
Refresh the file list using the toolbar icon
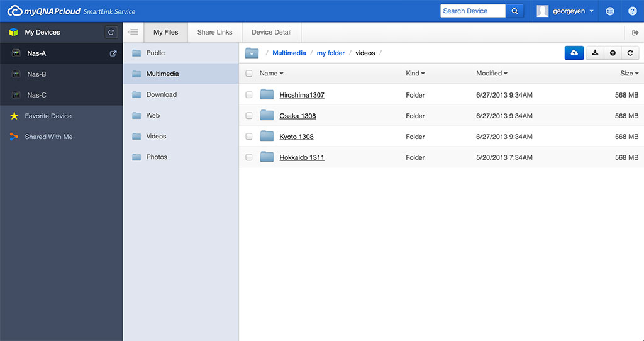pos(630,53)
